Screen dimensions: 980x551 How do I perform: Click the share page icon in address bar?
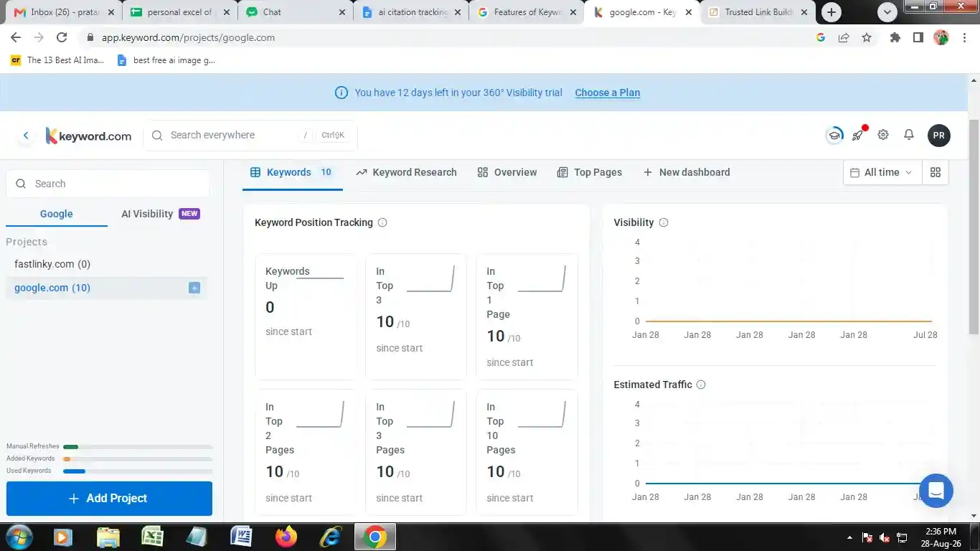pos(844,37)
